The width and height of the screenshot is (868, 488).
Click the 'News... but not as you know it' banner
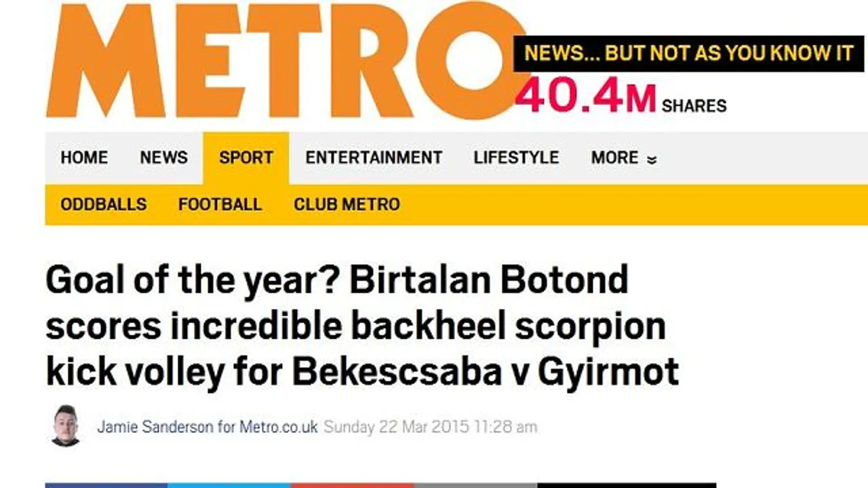688,53
